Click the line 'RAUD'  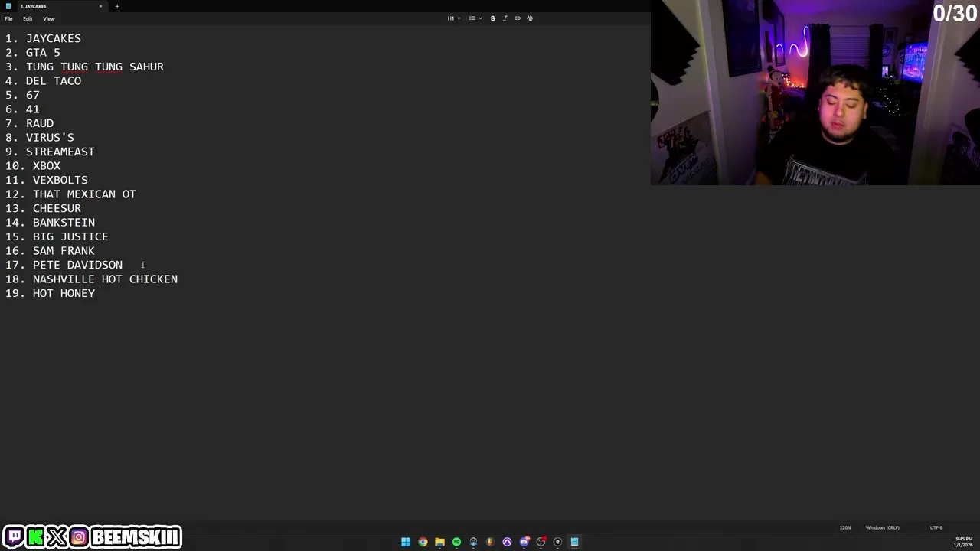(40, 123)
